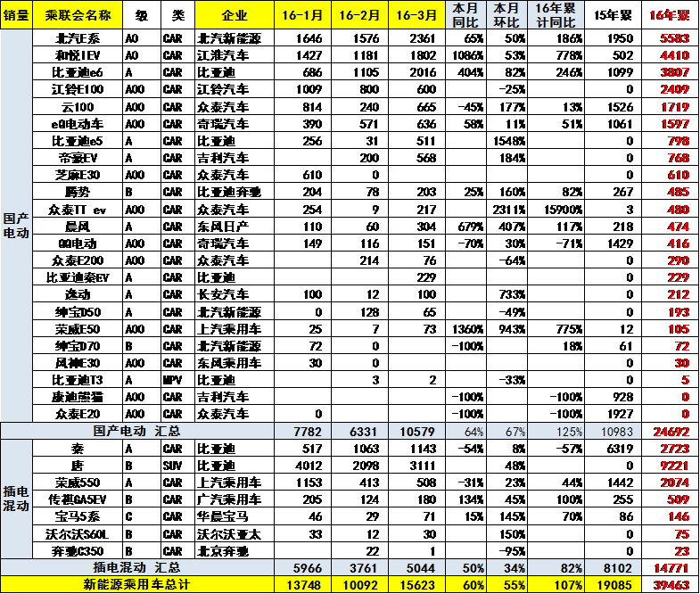Image resolution: width=700 pixels, height=594 pixels.
Task: Click the 荣威E50 model name cell
Action: [x=78, y=329]
